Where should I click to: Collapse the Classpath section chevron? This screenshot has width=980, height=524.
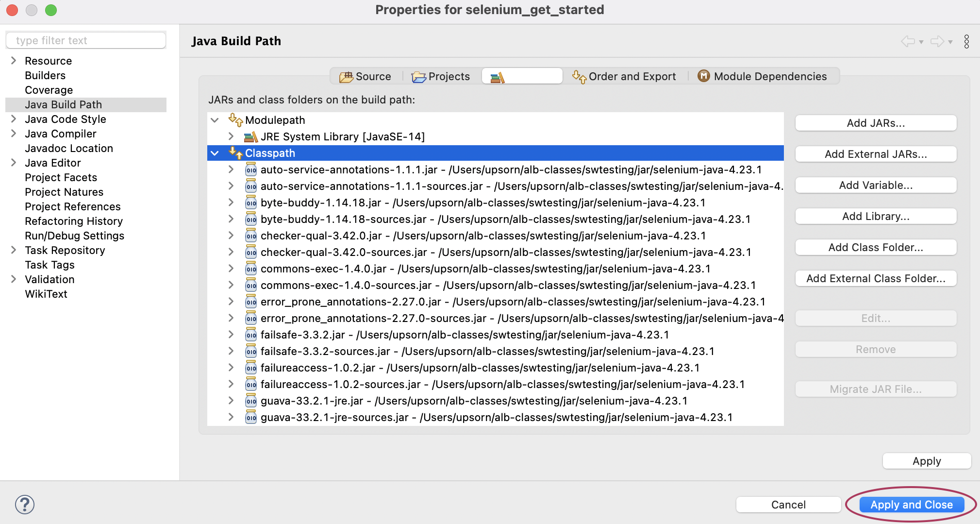tap(215, 152)
